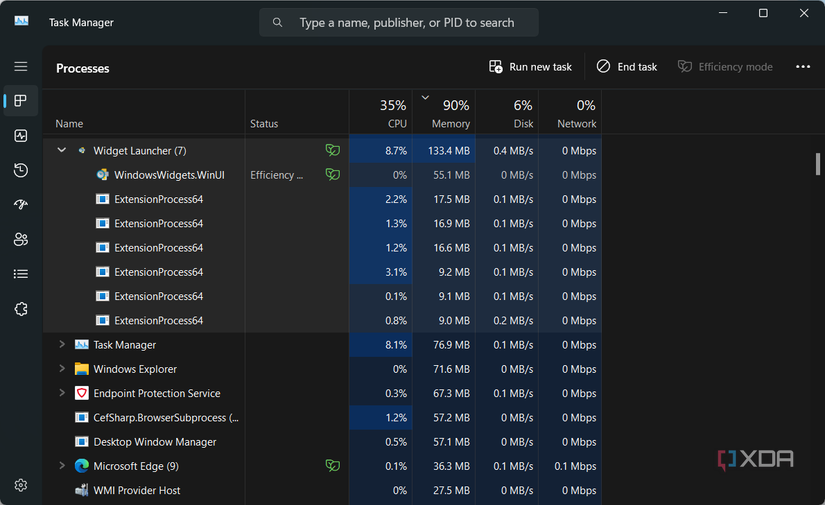Select the WindowsWidgets.WinUI process row
Image resolution: width=825 pixels, height=505 pixels.
point(168,175)
